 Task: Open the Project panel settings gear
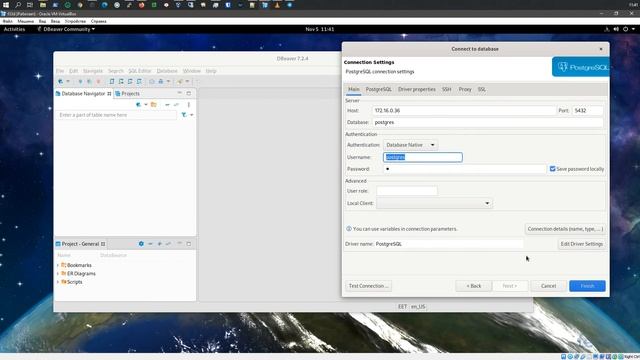pyautogui.click(x=141, y=244)
